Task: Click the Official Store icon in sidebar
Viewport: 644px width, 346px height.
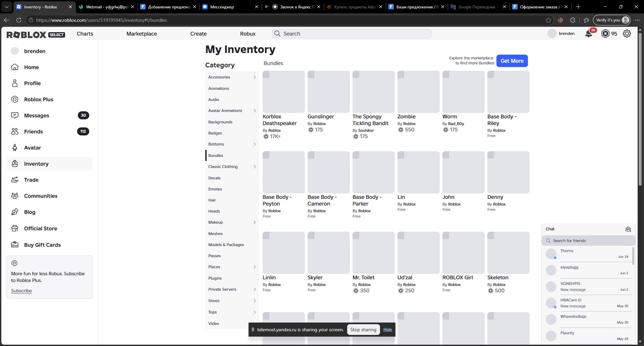Action: tap(15, 228)
